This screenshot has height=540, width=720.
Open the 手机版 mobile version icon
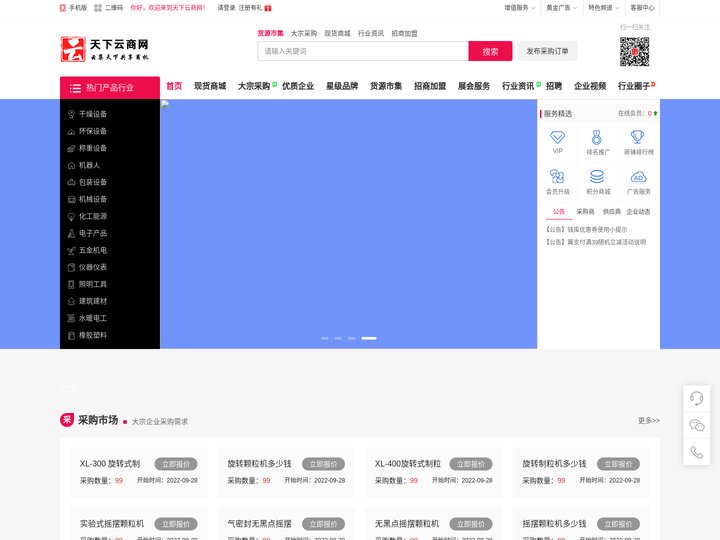[x=63, y=8]
